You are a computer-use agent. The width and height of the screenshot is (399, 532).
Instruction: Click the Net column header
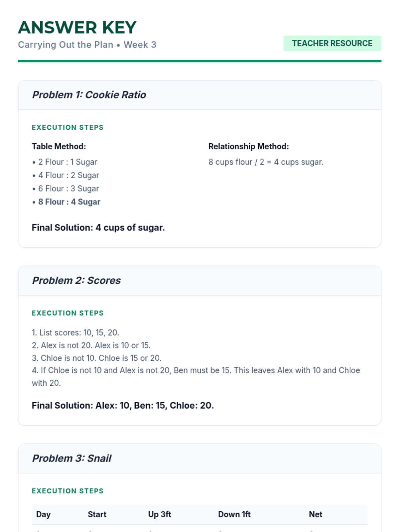click(x=315, y=514)
